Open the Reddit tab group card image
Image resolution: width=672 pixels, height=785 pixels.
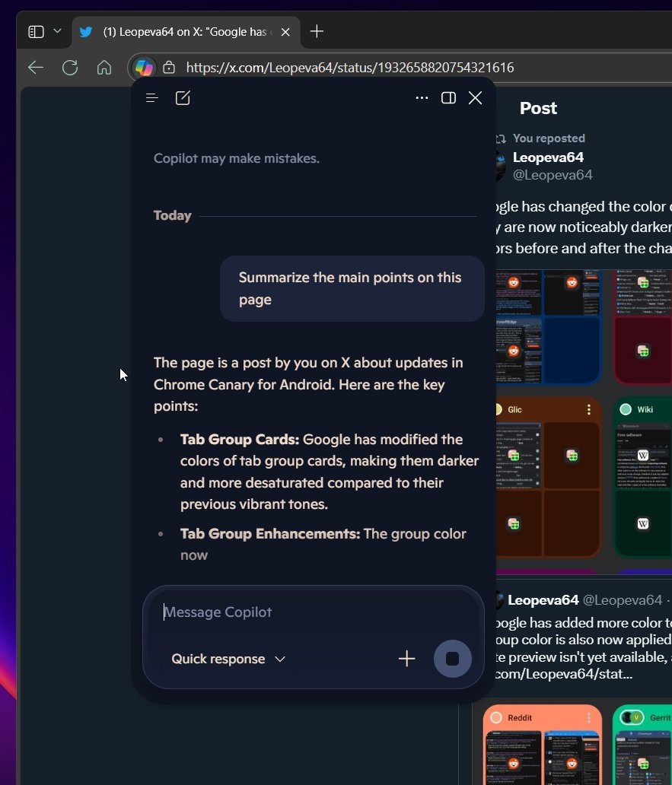pos(543,745)
